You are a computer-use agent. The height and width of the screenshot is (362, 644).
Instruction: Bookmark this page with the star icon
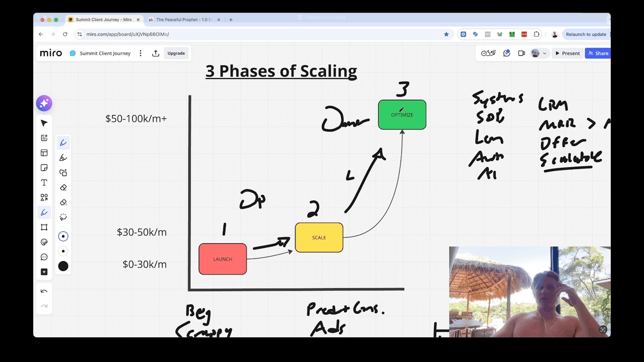coord(446,34)
